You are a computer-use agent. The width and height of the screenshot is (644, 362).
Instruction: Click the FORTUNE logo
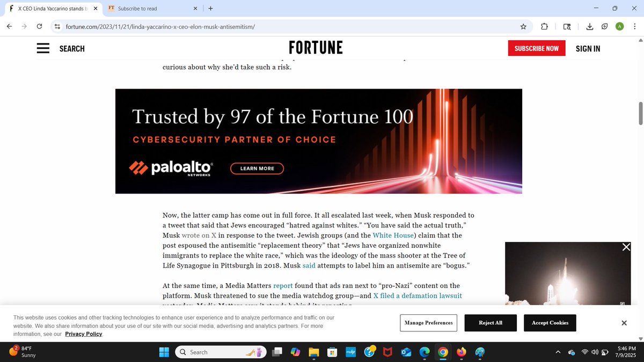click(x=316, y=48)
